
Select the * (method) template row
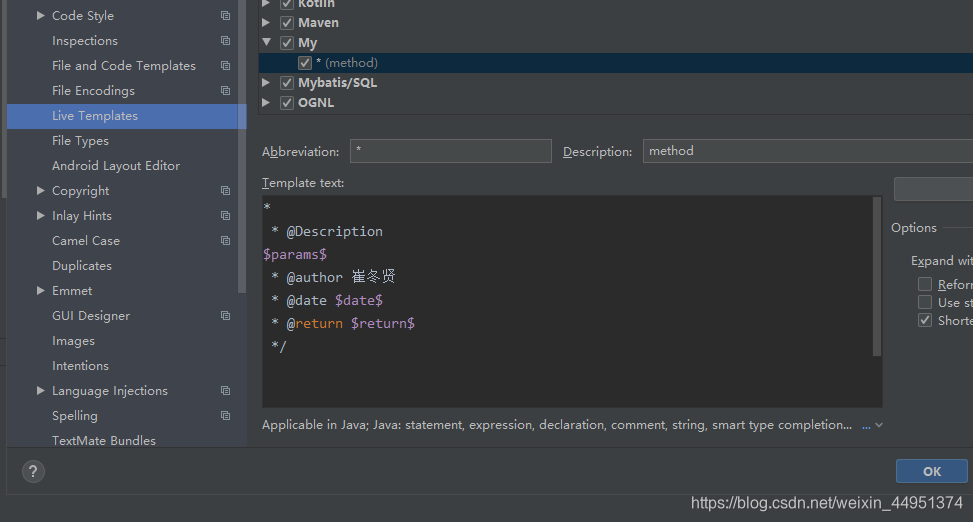click(616, 63)
